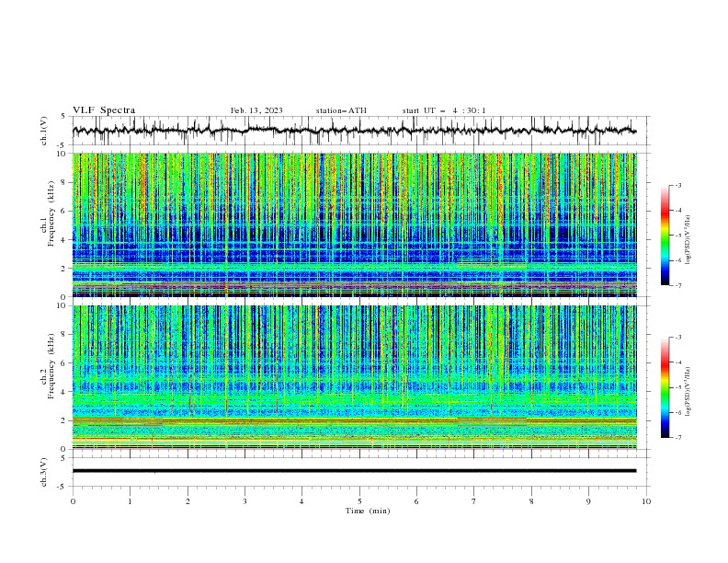The height and width of the screenshot is (563, 728).
Task: Click the ch.2 PSD color scale bar
Action: [665, 387]
